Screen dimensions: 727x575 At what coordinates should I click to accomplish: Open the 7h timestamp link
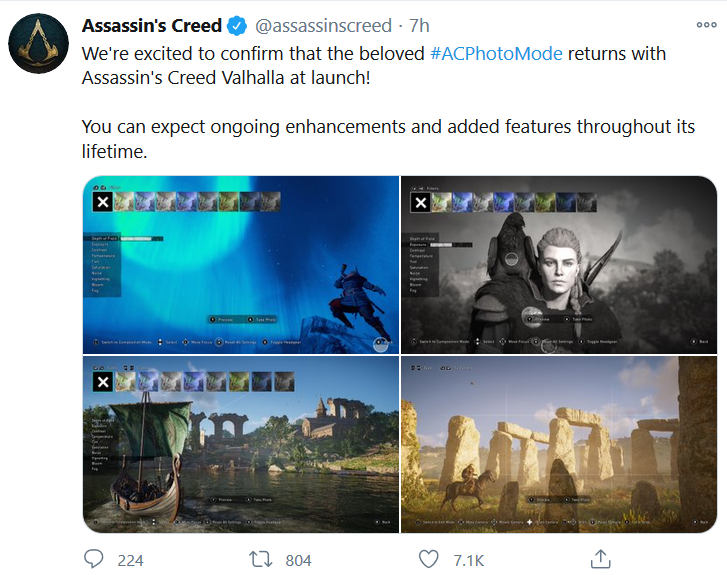pyautogui.click(x=419, y=26)
